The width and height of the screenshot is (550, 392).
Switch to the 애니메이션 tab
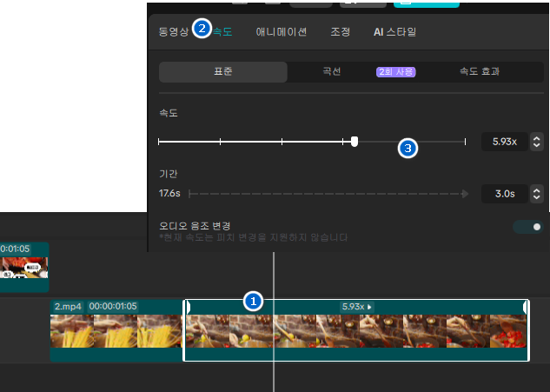281,32
